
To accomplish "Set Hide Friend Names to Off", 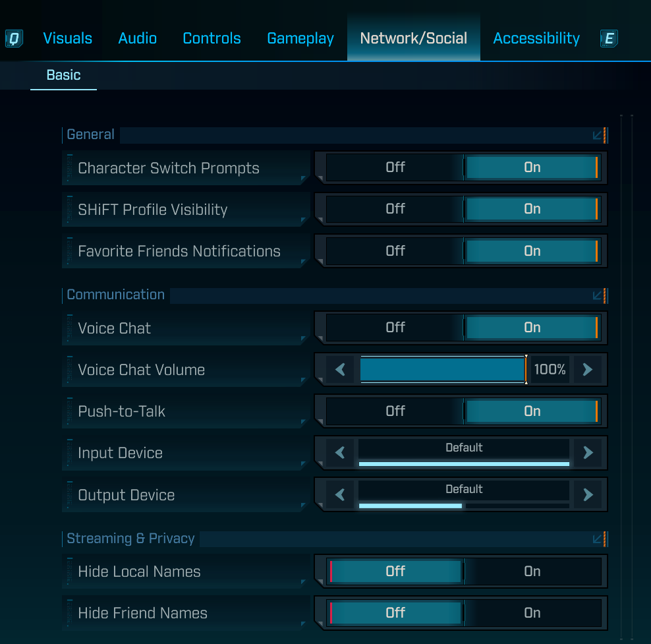I will coord(395,613).
